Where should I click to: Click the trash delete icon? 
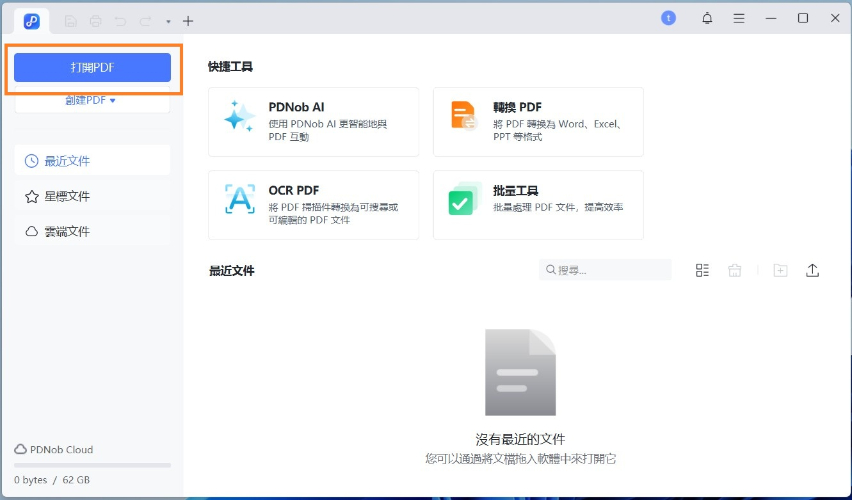[x=735, y=270]
